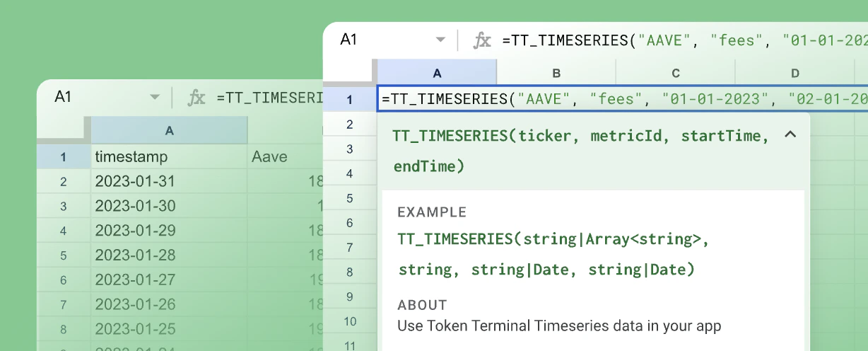Click cell '2023-01-28' in back sheet
The image size is (868, 351).
169,255
